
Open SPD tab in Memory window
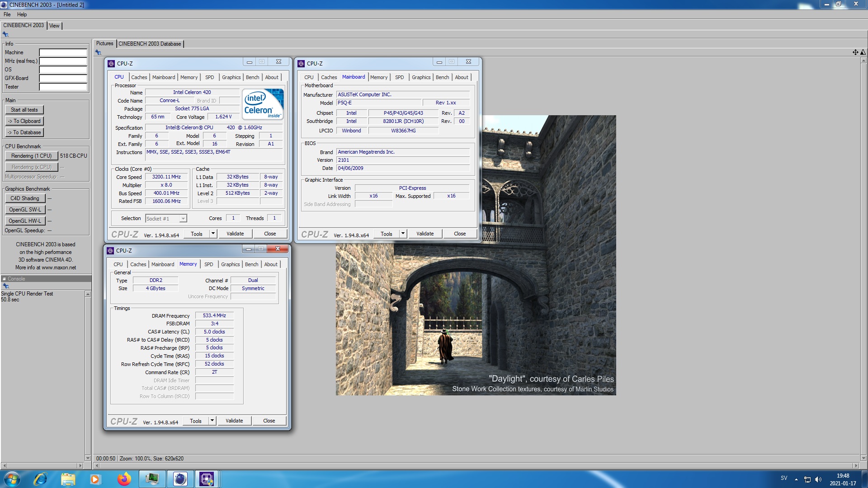pos(208,264)
